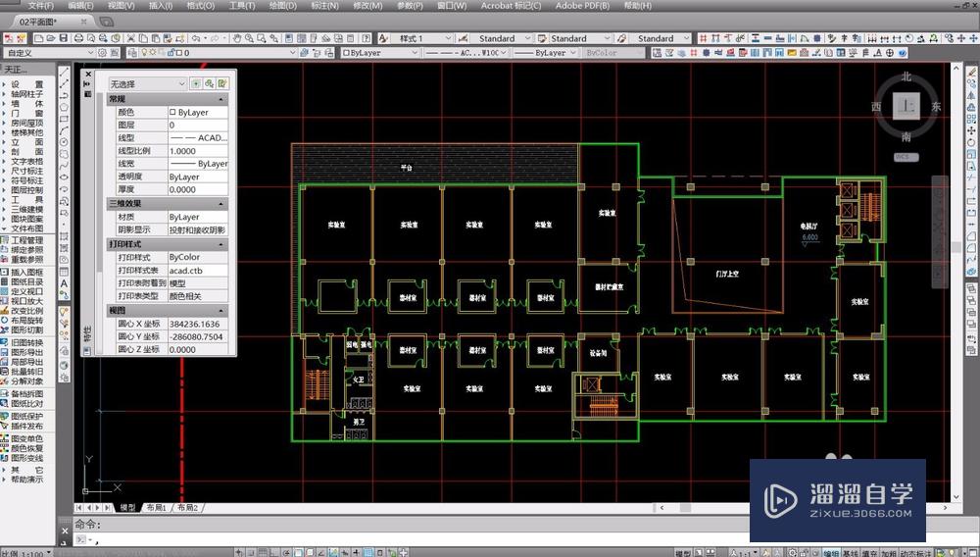Screen dimensions: 980x557
Task: Click the red grid icon in Tianzheng toolbar
Action: (x=703, y=39)
